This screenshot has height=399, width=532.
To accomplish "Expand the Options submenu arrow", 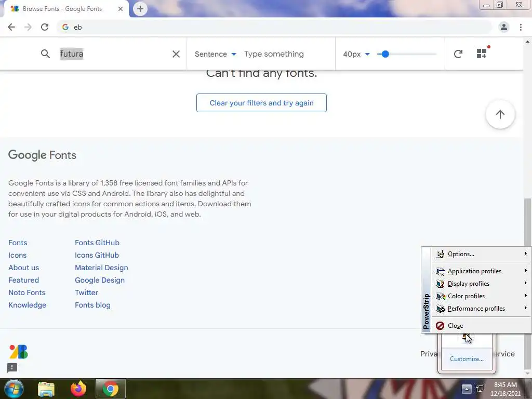I will [x=525, y=254].
